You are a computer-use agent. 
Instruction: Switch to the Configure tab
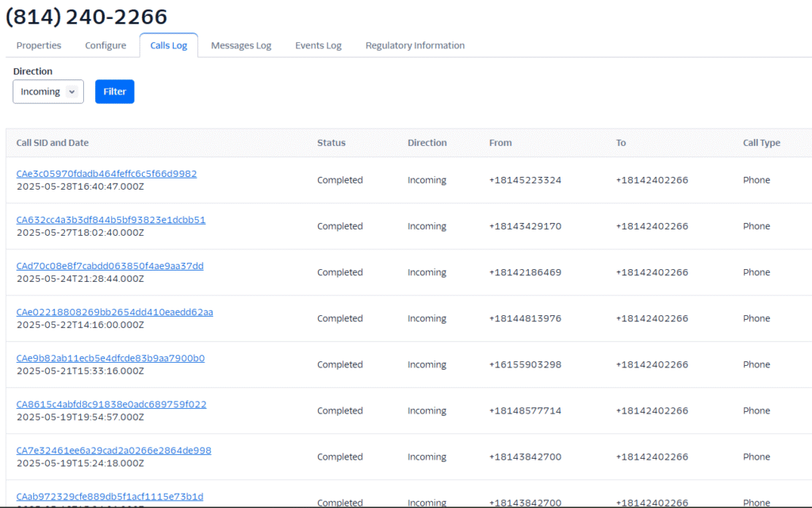click(105, 45)
